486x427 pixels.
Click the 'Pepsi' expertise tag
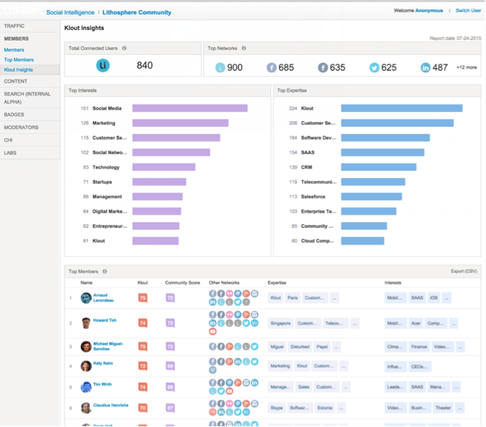(322, 347)
